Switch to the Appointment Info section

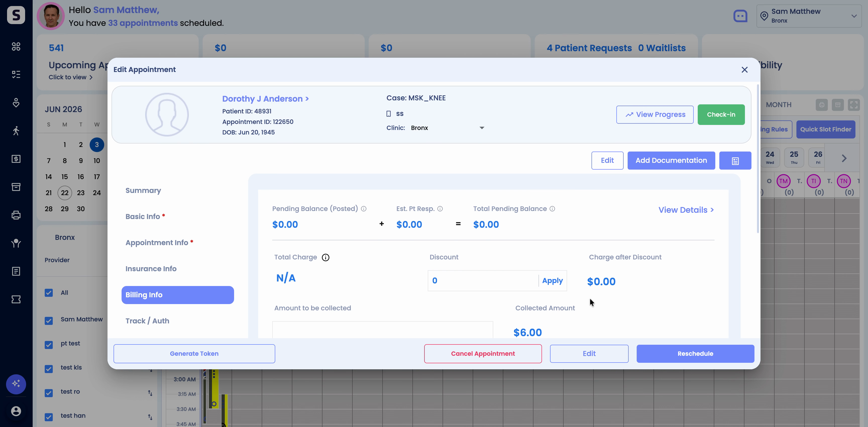click(159, 243)
